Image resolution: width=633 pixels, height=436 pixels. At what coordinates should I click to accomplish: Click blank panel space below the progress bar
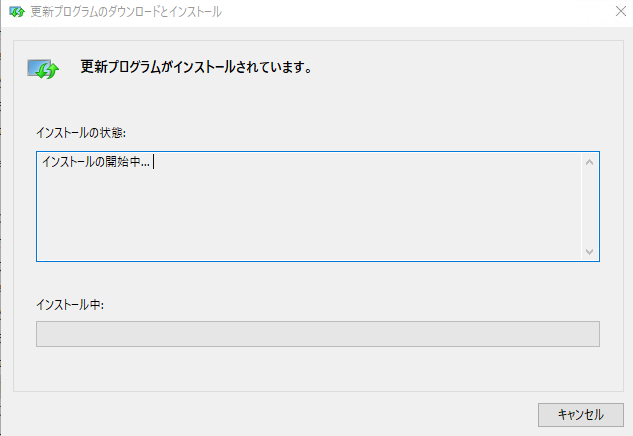(x=318, y=368)
